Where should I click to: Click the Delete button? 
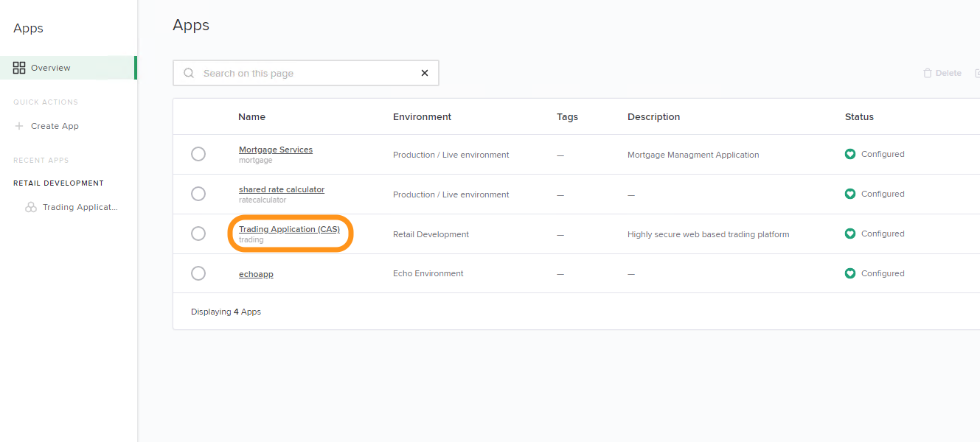coord(942,73)
